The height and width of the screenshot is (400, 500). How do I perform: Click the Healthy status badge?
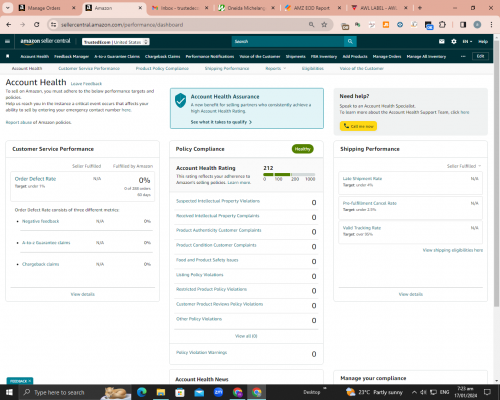302,149
